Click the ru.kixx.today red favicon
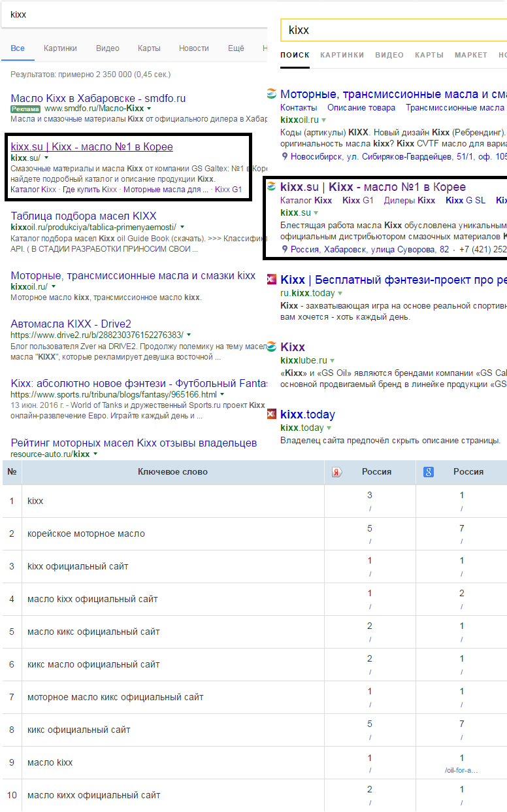Image resolution: width=507 pixels, height=812 pixels. coord(272,280)
